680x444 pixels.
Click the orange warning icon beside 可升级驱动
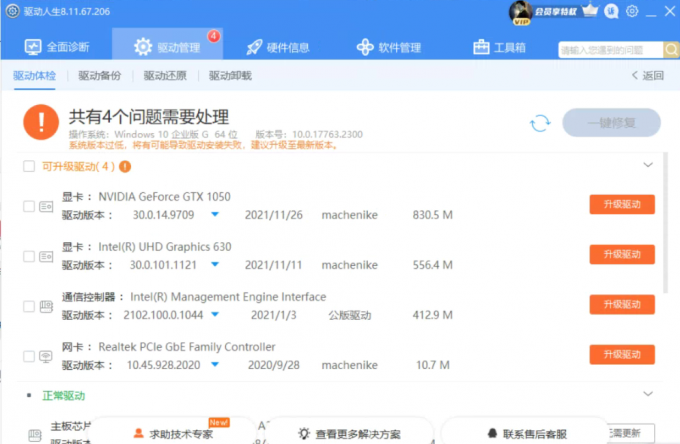point(125,166)
